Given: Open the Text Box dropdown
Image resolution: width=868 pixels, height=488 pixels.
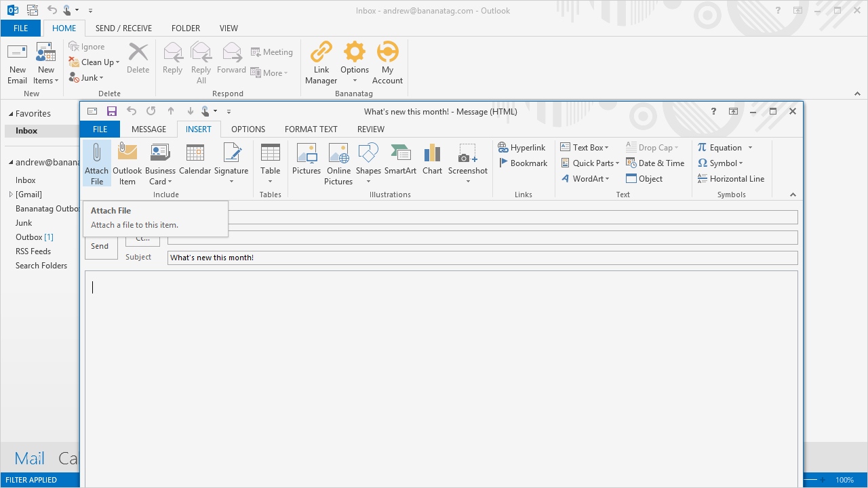Looking at the screenshot, I should (585, 148).
